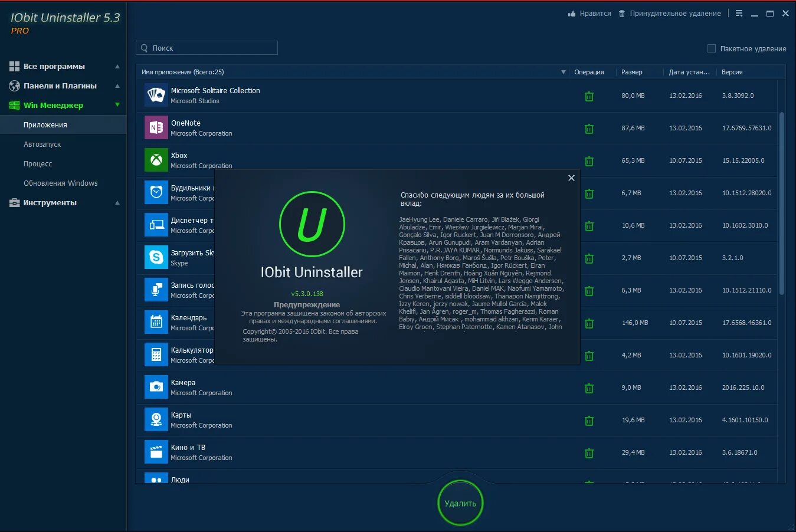Select the Камера row name text
The image size is (796, 532).
coord(183,383)
